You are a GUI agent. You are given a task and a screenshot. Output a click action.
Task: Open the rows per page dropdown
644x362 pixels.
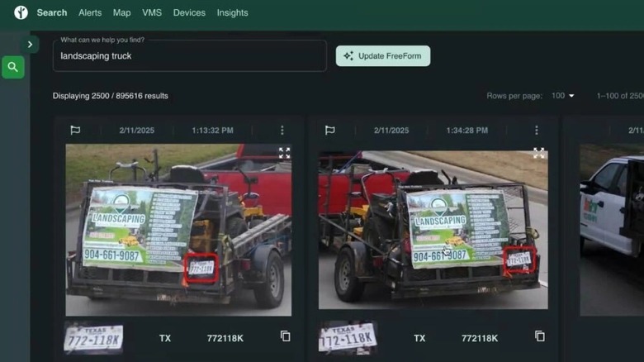(x=563, y=96)
